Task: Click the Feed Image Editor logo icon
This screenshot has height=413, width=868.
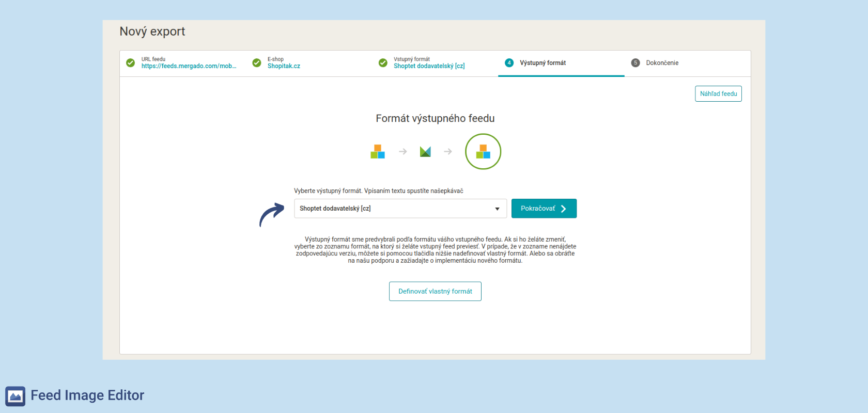Action: [x=16, y=396]
